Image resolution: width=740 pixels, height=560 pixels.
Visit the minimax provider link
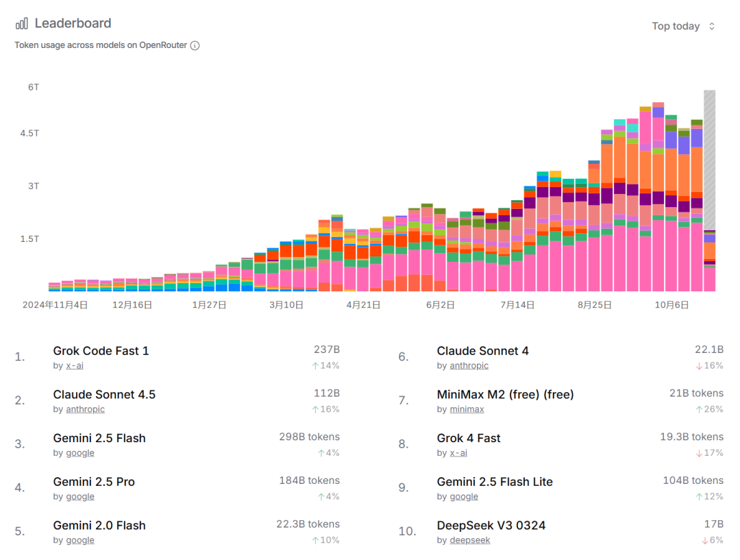tap(467, 409)
